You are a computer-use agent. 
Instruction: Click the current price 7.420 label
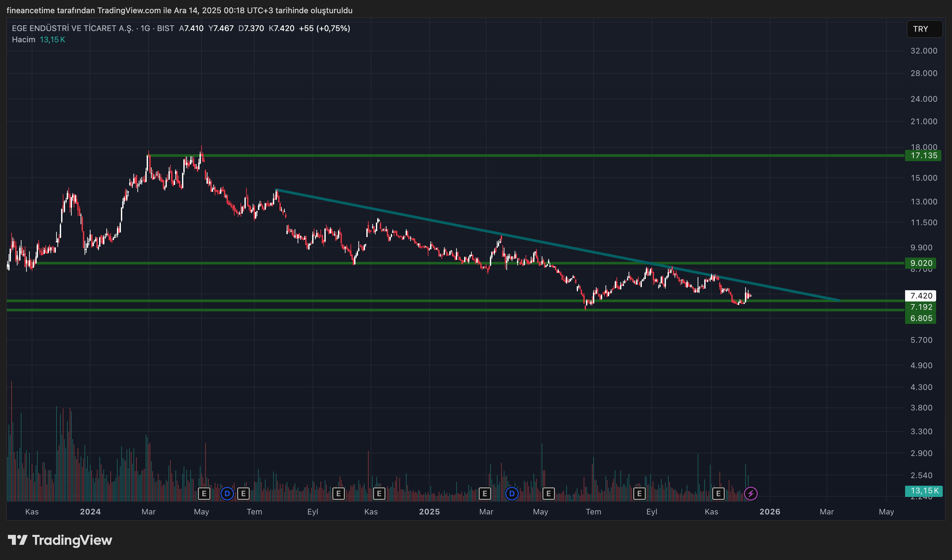tap(921, 296)
